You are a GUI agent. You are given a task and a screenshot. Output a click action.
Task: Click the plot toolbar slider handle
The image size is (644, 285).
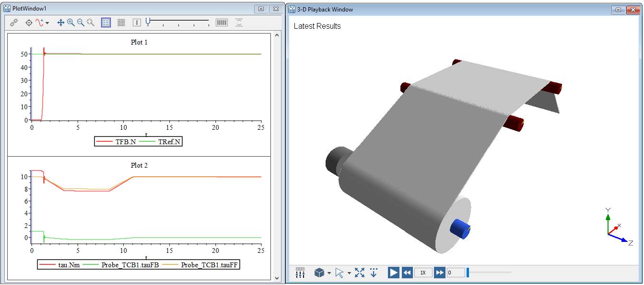click(x=149, y=21)
